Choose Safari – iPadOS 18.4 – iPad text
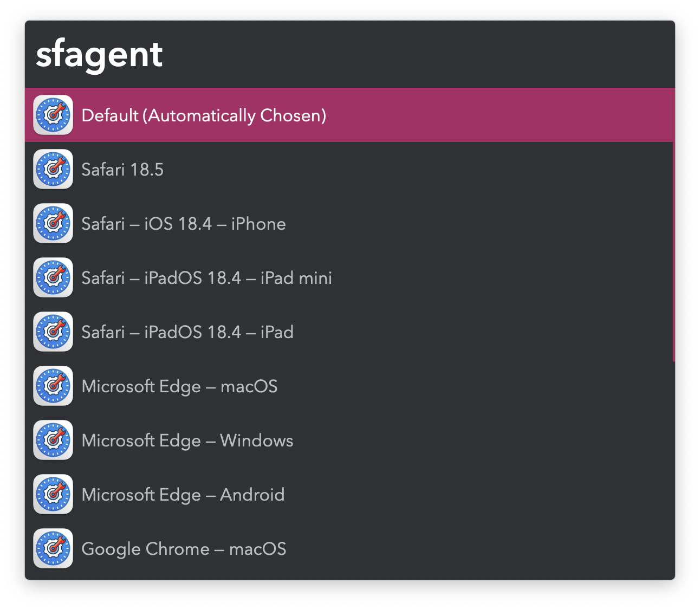 click(x=187, y=332)
